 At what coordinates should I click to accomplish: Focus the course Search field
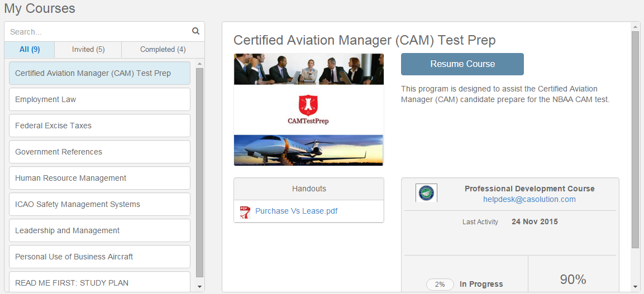tap(98, 32)
